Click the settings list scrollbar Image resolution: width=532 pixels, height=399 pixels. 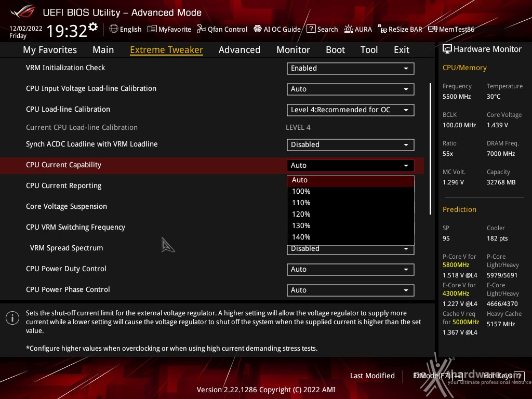coord(430,149)
